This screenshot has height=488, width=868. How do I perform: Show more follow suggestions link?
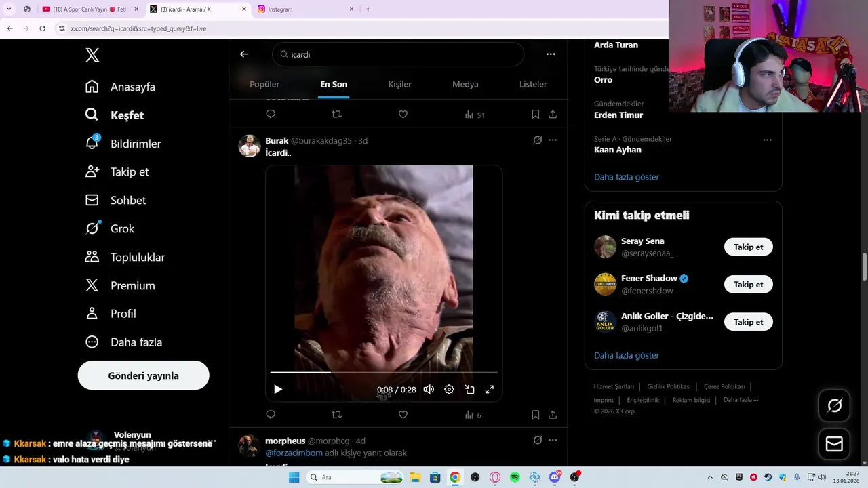627,355
